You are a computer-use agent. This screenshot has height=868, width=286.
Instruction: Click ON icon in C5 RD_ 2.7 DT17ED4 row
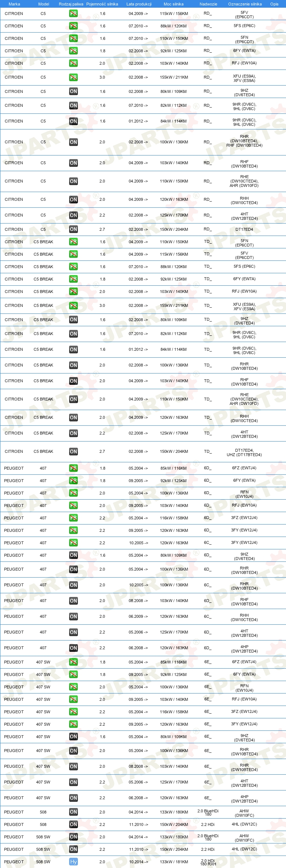point(74,229)
